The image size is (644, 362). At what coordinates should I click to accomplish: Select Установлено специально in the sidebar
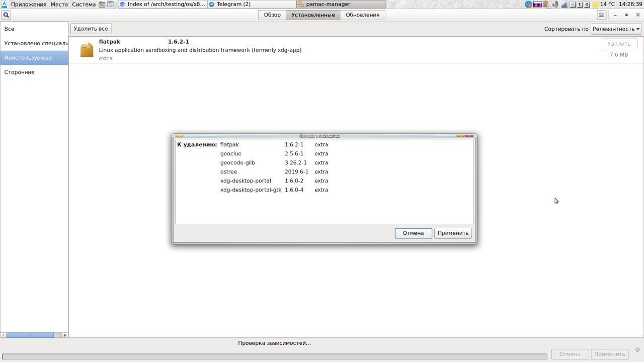[34, 43]
